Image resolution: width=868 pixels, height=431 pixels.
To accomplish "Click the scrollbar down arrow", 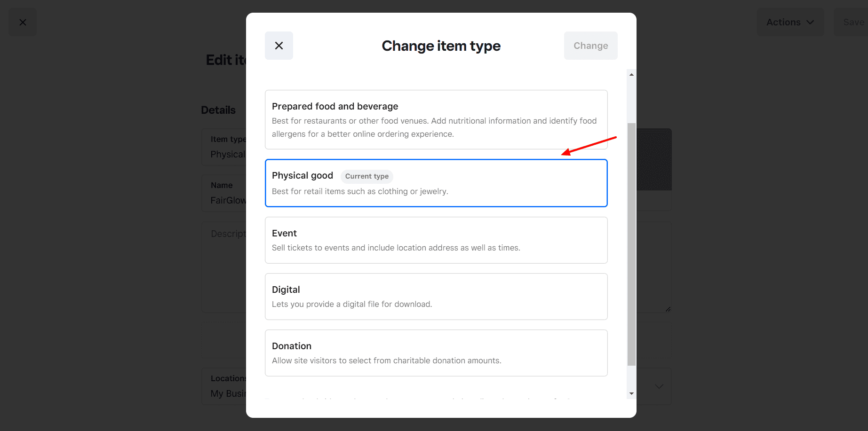I will pyautogui.click(x=631, y=393).
